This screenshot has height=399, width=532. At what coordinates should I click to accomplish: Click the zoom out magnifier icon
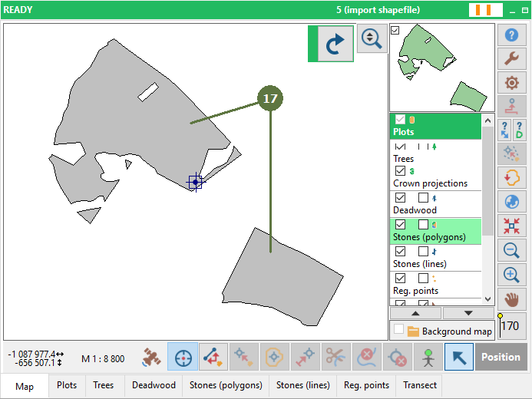511,250
